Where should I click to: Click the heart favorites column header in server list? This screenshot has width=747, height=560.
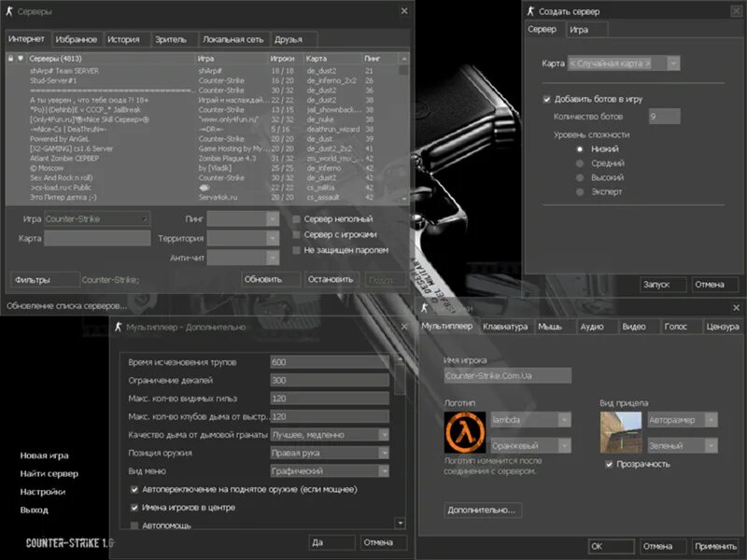20,59
